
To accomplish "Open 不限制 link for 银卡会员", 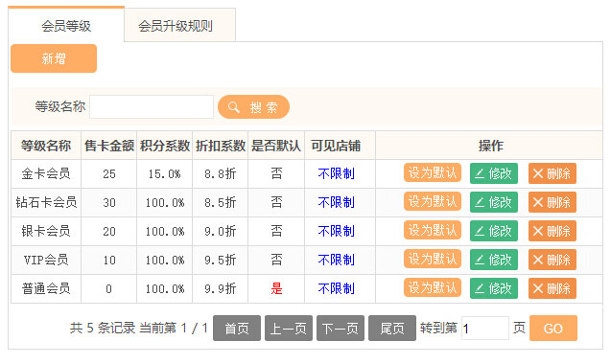I will pyautogui.click(x=337, y=231).
